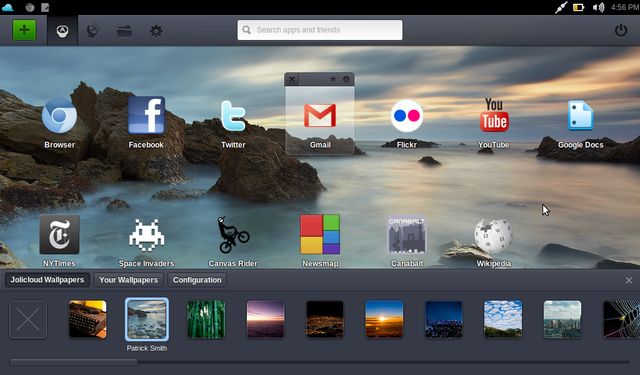Choose the bamboo wallpaper thumbnail

point(206,320)
